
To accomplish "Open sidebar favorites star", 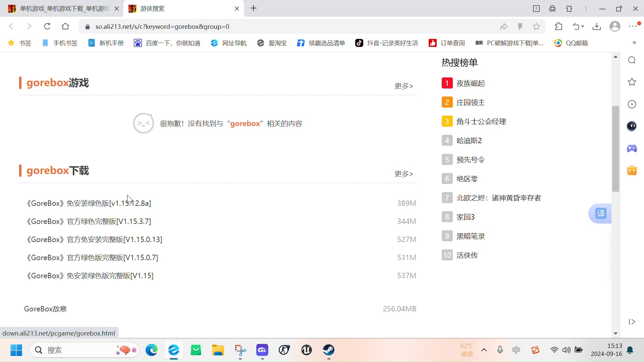I will [x=632, y=82].
